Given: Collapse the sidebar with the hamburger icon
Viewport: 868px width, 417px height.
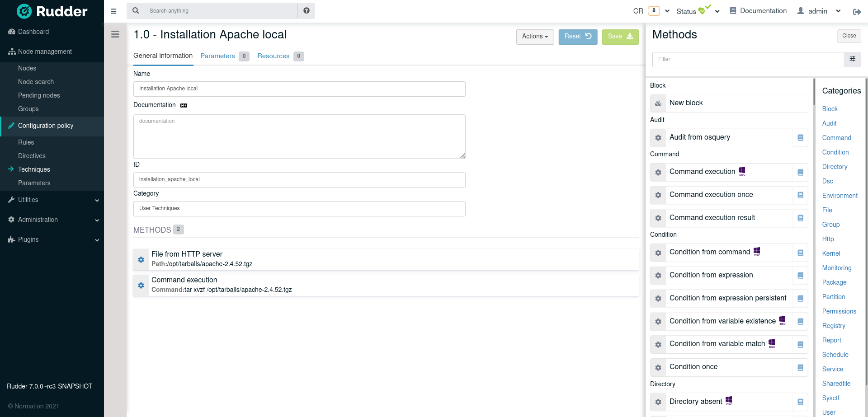Looking at the screenshot, I should (113, 11).
